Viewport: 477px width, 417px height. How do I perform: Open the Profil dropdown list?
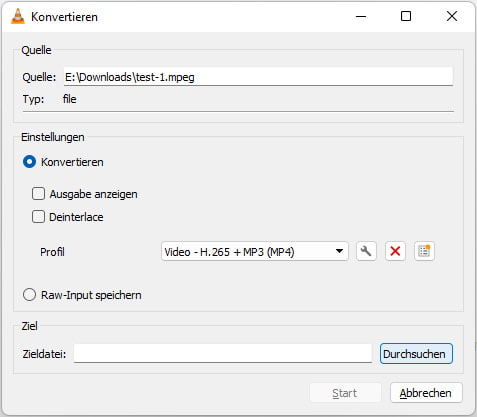255,252
